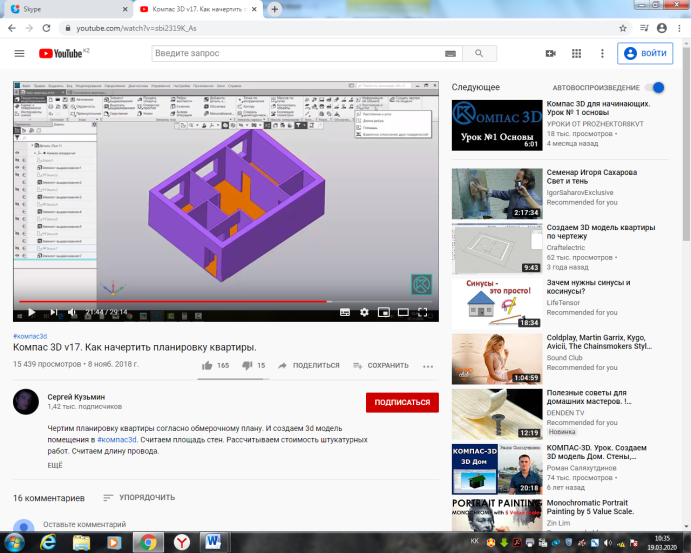Open more actions ellipsis under video

(x=428, y=366)
